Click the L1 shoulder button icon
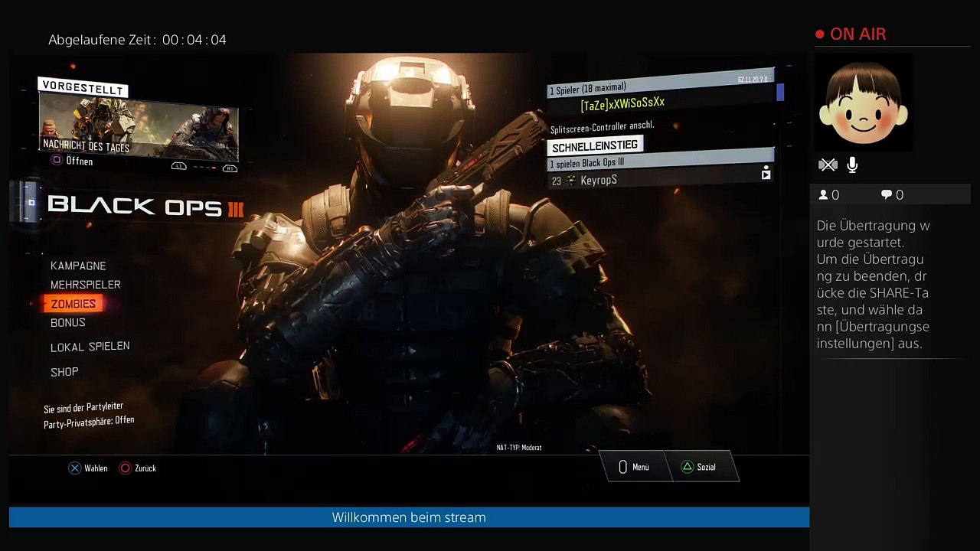The image size is (980, 551). tap(179, 166)
